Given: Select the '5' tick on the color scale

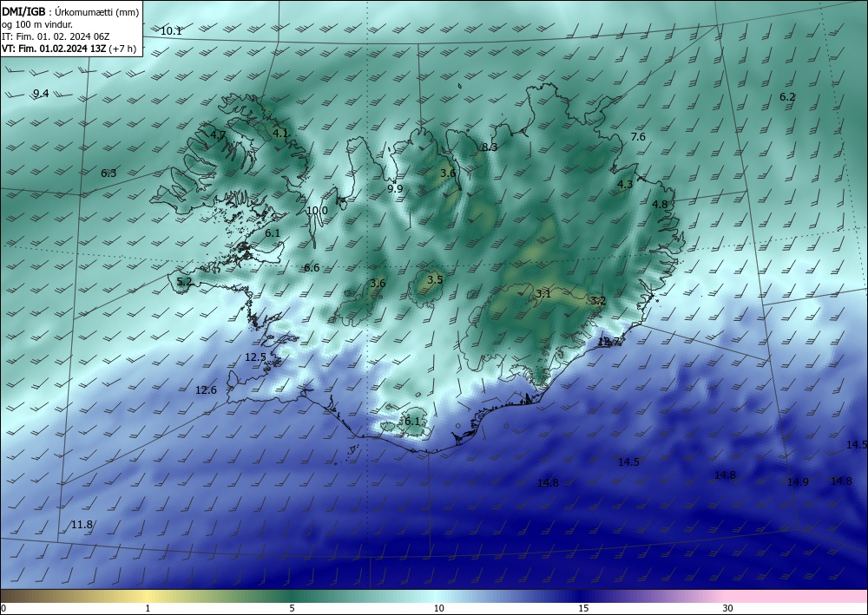Looking at the screenshot, I should [292, 608].
